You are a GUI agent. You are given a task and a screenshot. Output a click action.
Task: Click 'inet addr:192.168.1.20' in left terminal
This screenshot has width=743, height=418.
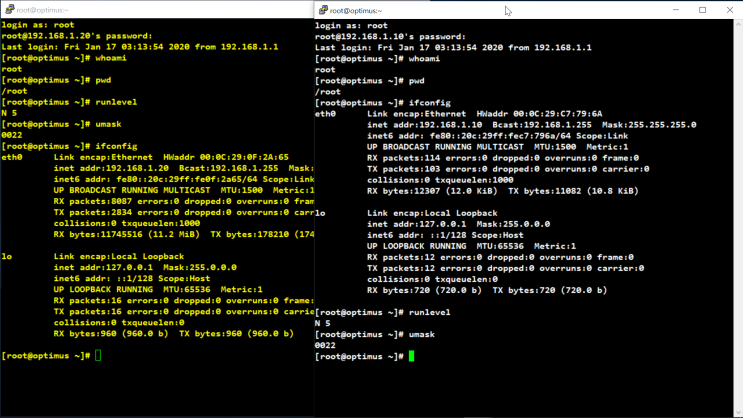[x=111, y=168]
